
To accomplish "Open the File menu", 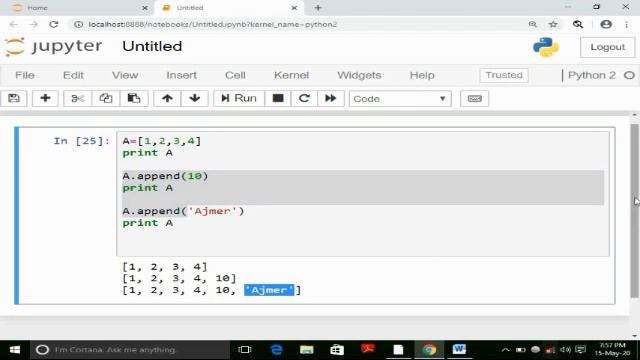I will pos(25,75).
